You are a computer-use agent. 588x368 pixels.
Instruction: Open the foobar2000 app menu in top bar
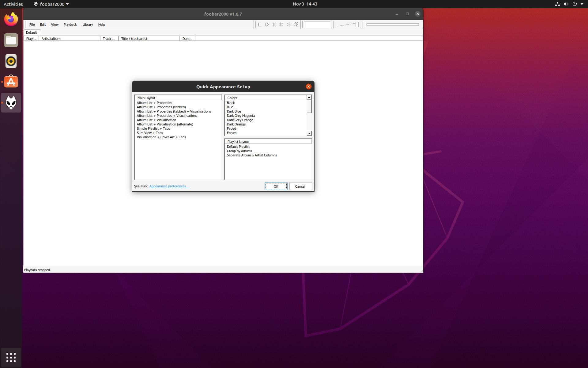[x=51, y=4]
